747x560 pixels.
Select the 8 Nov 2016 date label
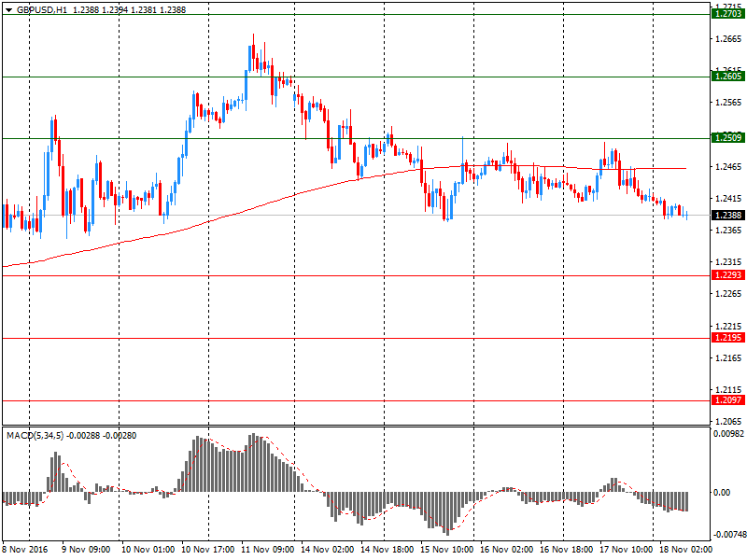pyautogui.click(x=25, y=550)
